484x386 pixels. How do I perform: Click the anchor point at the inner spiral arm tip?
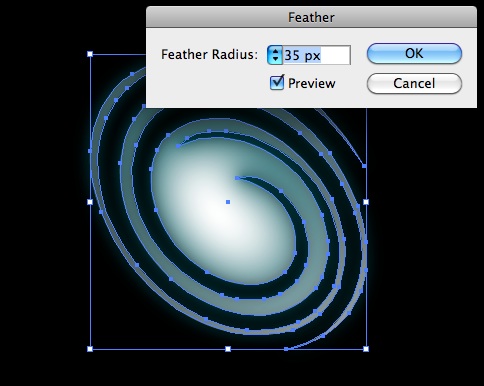click(237, 178)
